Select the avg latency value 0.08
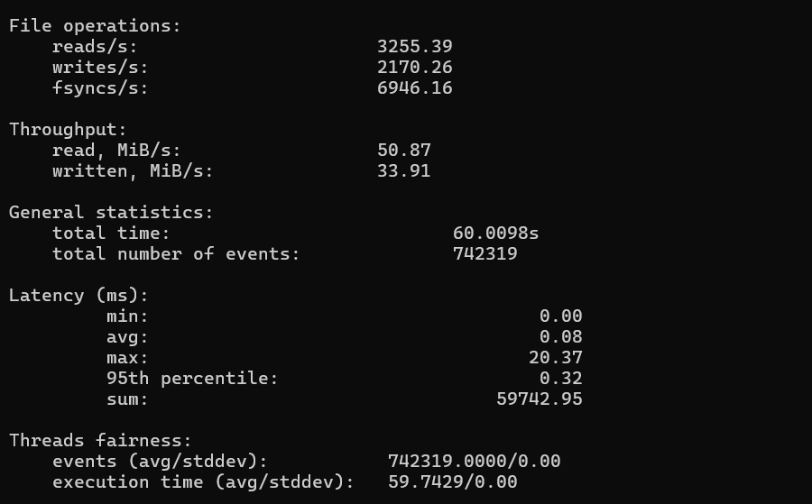The image size is (812, 504). [x=561, y=337]
